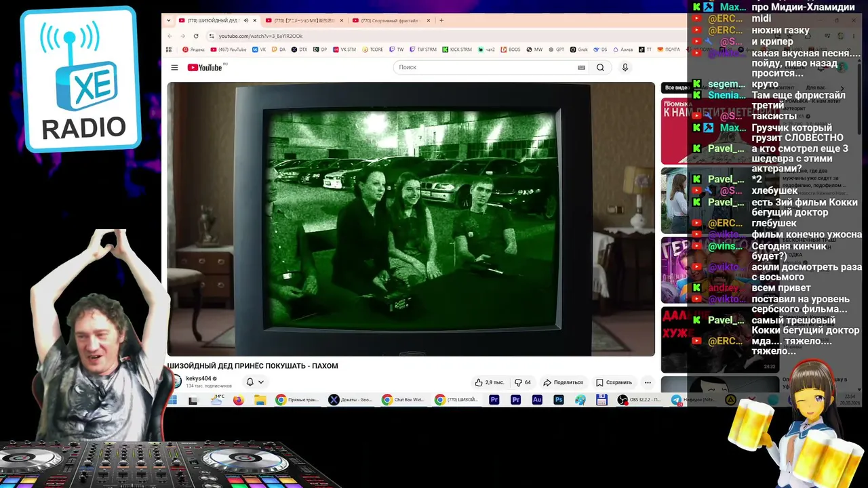868x488 pixels.
Task: Switch to the "アニメーションMV" browser tab
Action: (x=304, y=20)
